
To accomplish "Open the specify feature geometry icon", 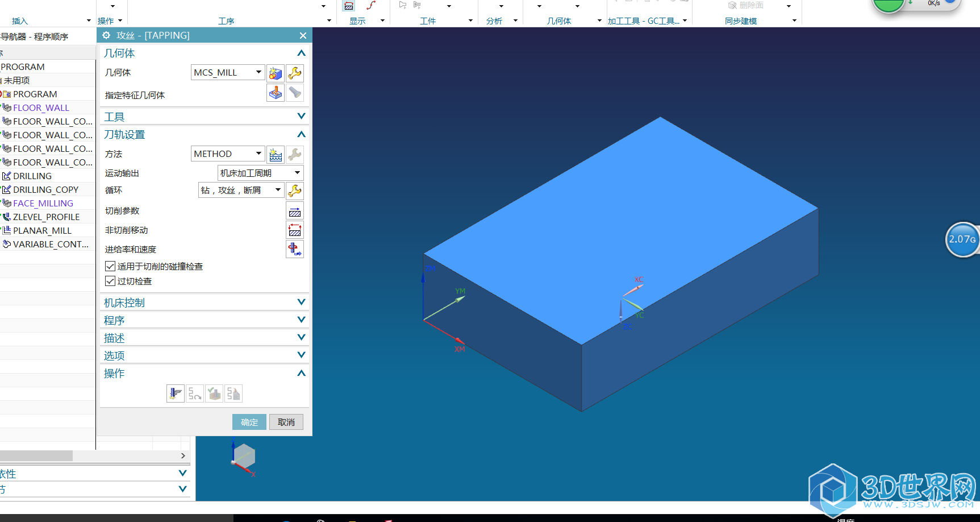I will 276,93.
